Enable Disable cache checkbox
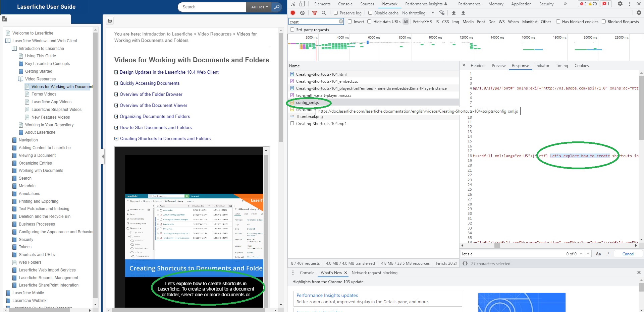 tap(370, 13)
